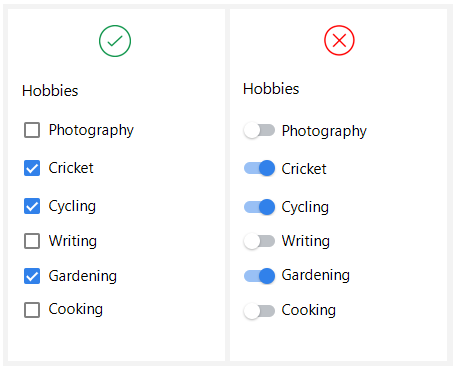Switch off the Cricket toggle
This screenshot has height=369, width=455.
(259, 168)
